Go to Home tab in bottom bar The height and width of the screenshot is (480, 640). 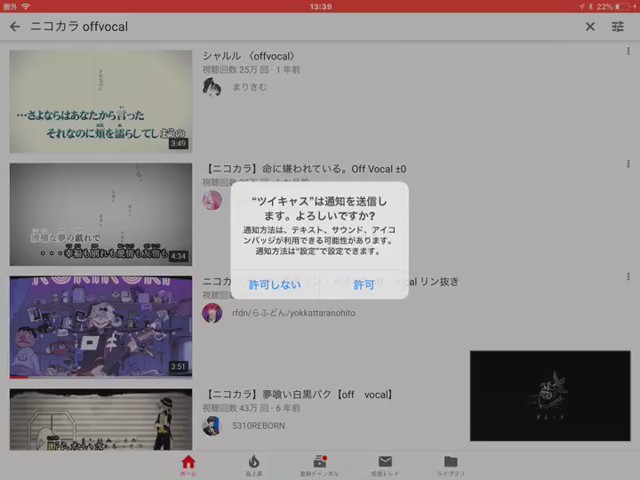pyautogui.click(x=188, y=466)
